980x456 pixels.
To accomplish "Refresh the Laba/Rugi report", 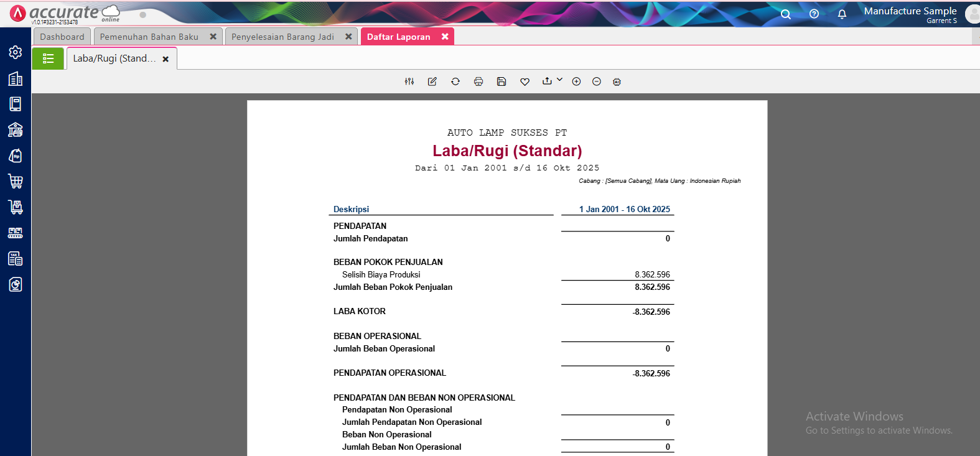I will click(x=455, y=81).
